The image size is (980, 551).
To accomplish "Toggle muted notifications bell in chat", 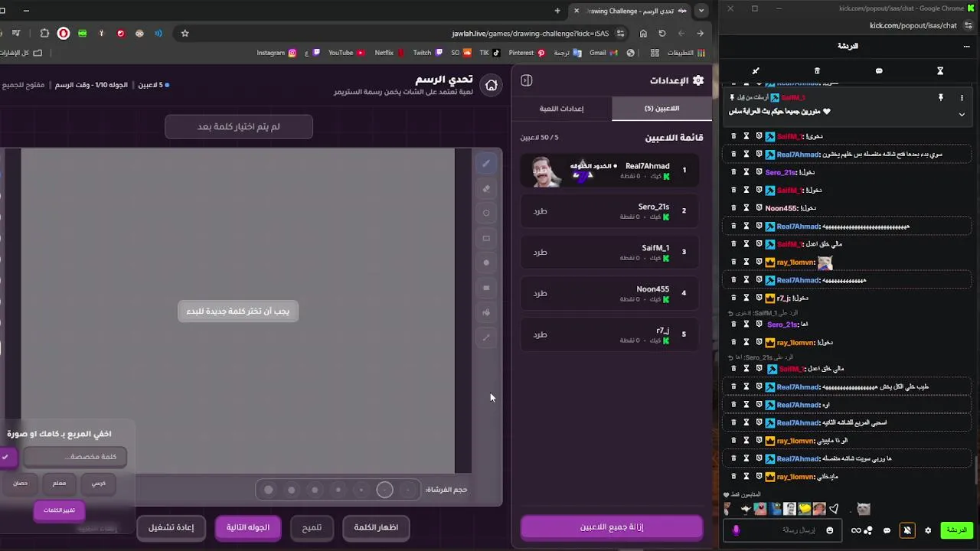I will click(x=907, y=530).
